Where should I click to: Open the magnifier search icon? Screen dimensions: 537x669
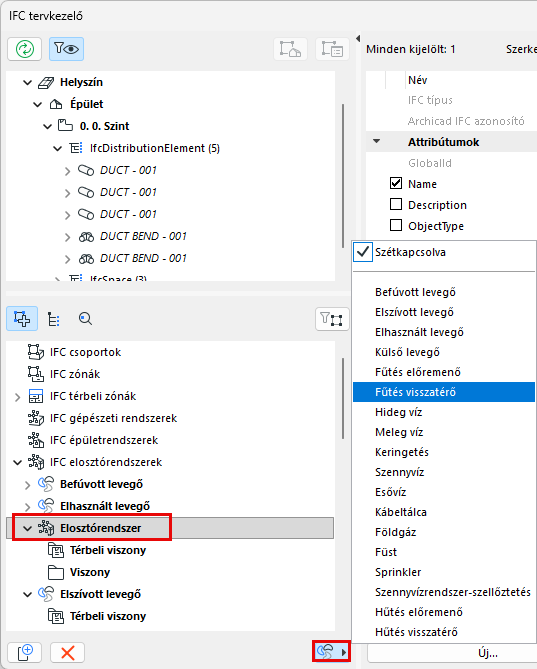85,319
